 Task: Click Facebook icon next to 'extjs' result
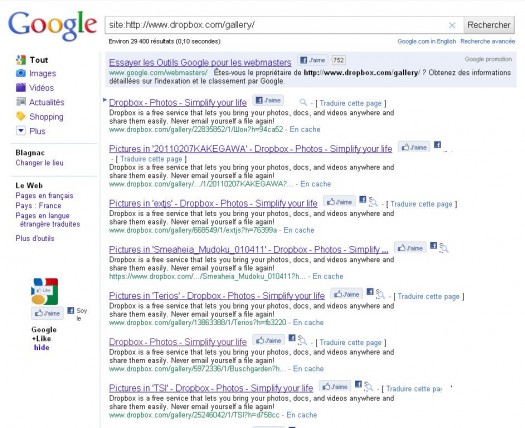[363, 200]
